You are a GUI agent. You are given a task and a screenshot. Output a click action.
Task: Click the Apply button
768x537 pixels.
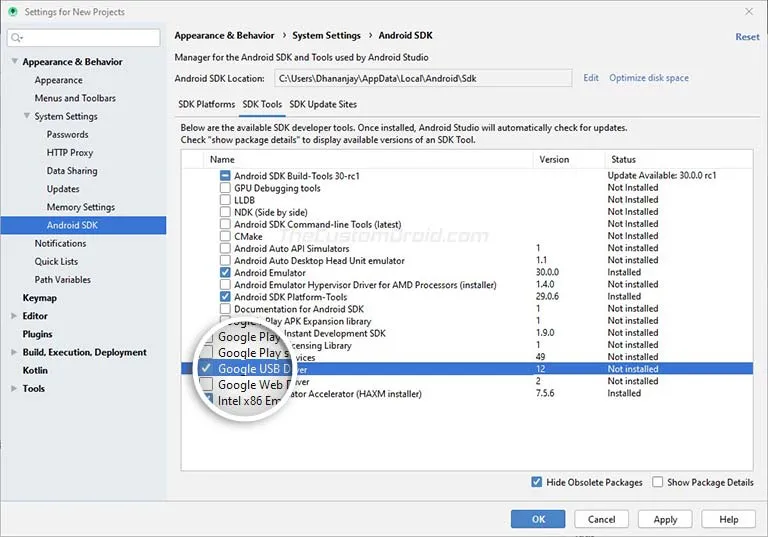(665, 519)
